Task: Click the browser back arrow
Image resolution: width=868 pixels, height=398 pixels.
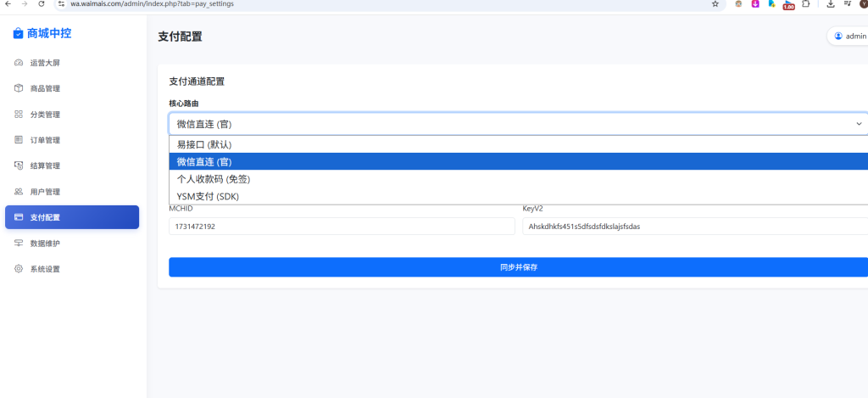Action: click(x=8, y=4)
